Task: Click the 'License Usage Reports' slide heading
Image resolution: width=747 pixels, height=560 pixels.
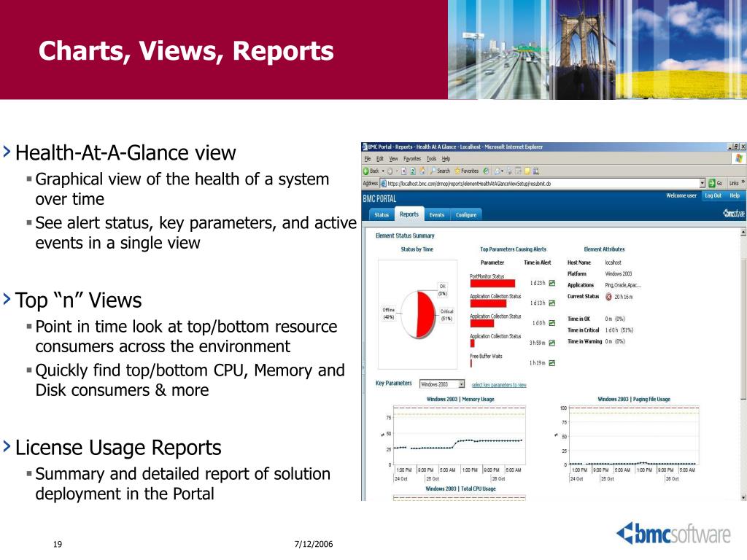Action: (118, 448)
